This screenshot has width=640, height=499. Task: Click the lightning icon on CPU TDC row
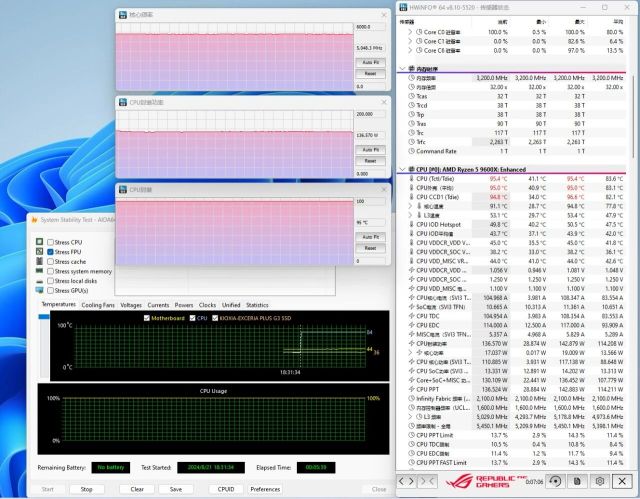coord(411,316)
